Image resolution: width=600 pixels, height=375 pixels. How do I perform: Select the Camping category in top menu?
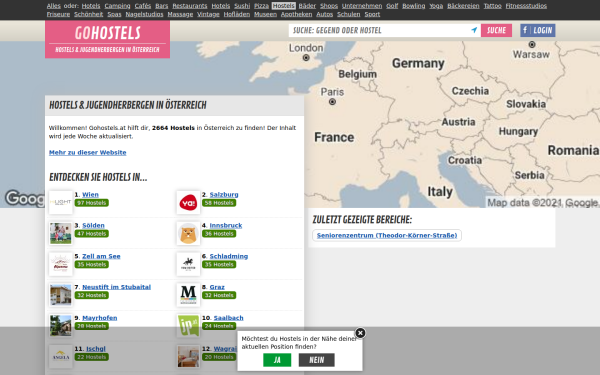(x=117, y=6)
